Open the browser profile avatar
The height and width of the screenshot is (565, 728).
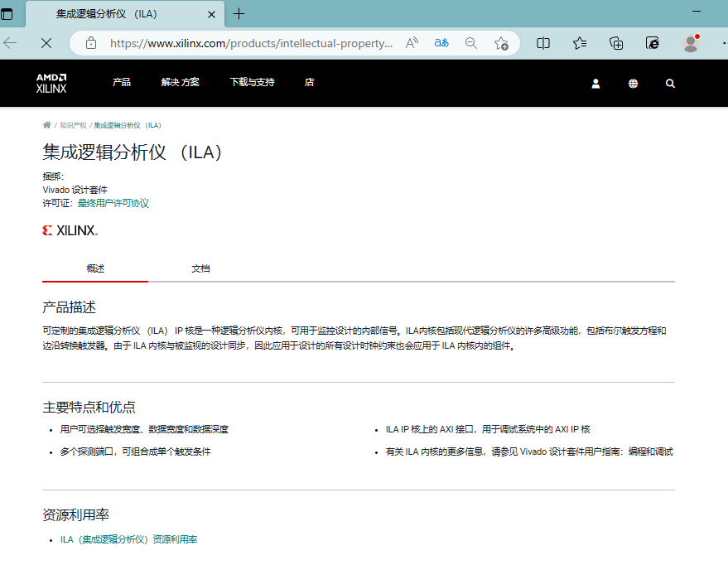click(x=691, y=43)
